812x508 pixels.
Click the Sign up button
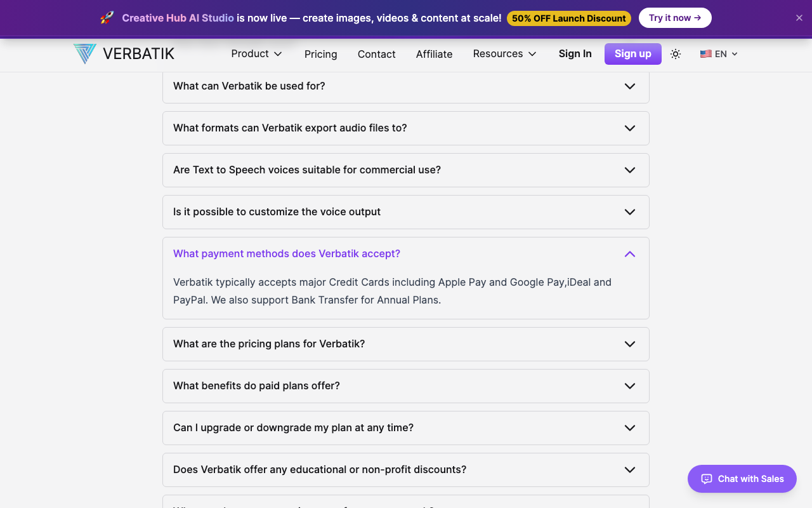pyautogui.click(x=633, y=54)
